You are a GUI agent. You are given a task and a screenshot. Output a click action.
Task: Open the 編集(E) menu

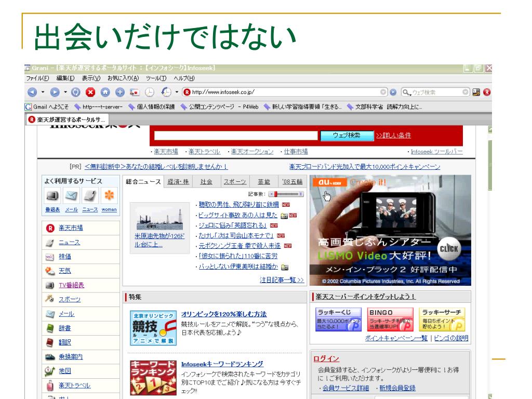[x=65, y=78]
